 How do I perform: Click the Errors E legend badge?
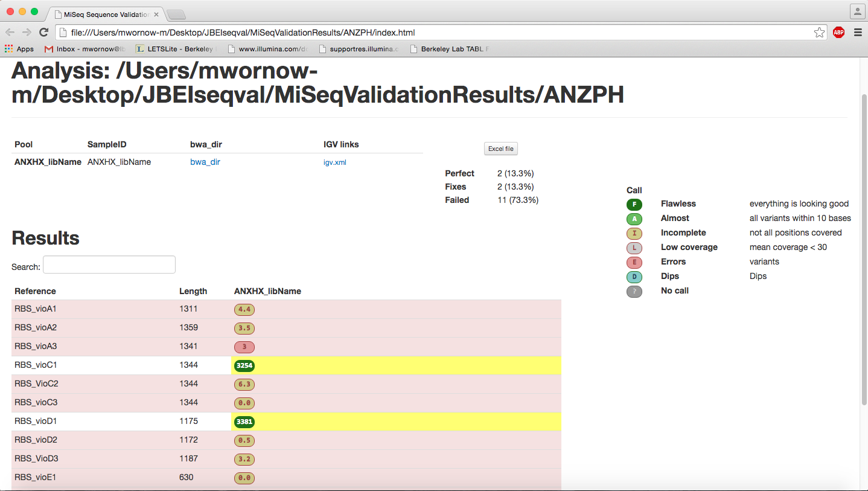click(x=634, y=262)
